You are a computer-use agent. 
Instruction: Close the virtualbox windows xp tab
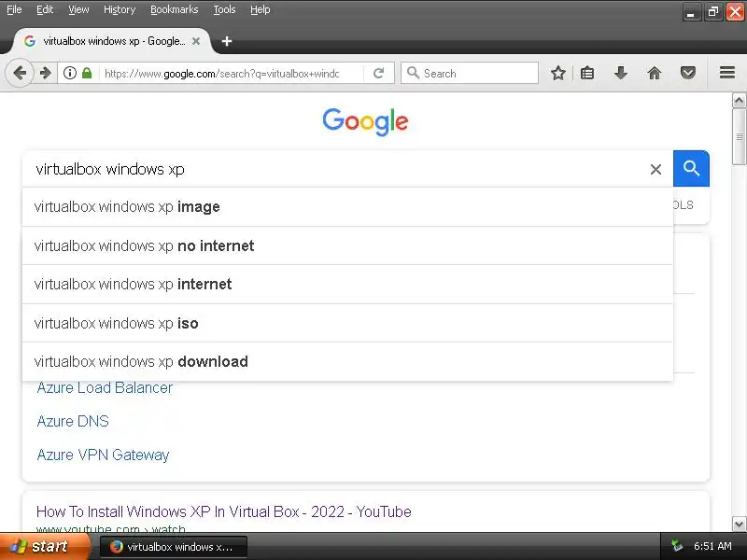click(196, 41)
